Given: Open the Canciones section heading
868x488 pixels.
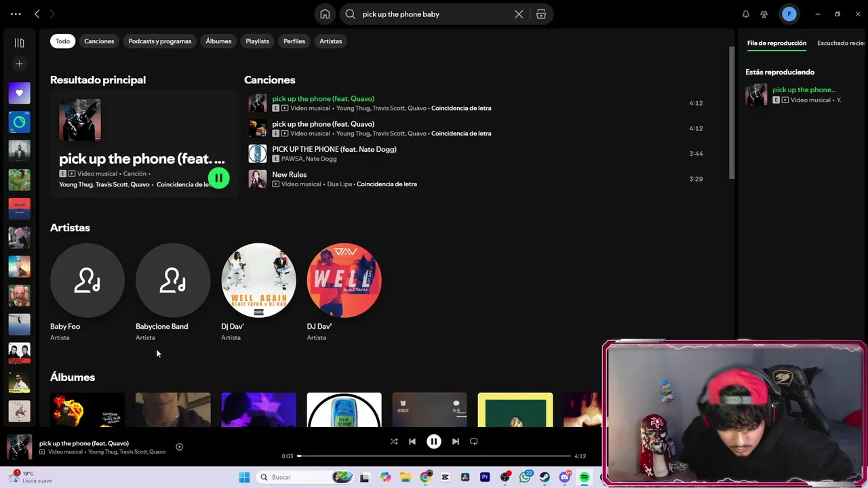Looking at the screenshot, I should click(269, 80).
